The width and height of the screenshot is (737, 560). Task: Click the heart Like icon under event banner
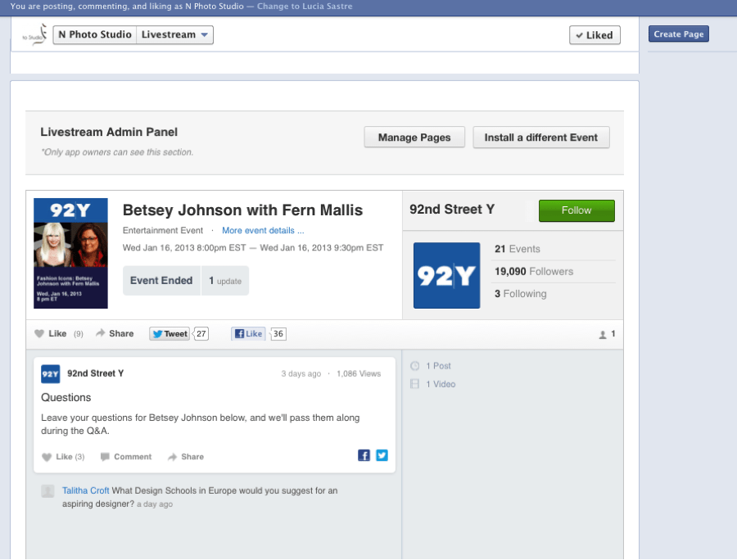(39, 333)
